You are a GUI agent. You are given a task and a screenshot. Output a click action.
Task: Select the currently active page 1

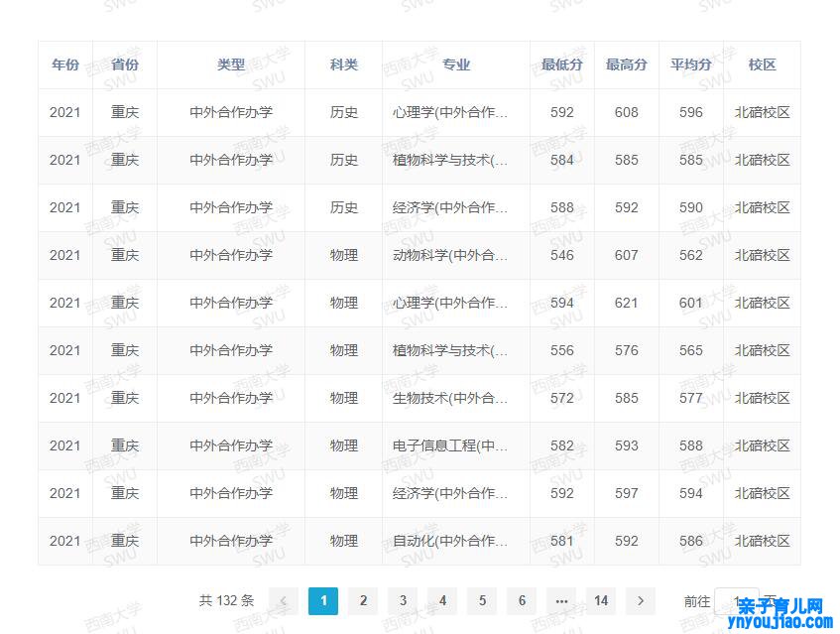(323, 600)
